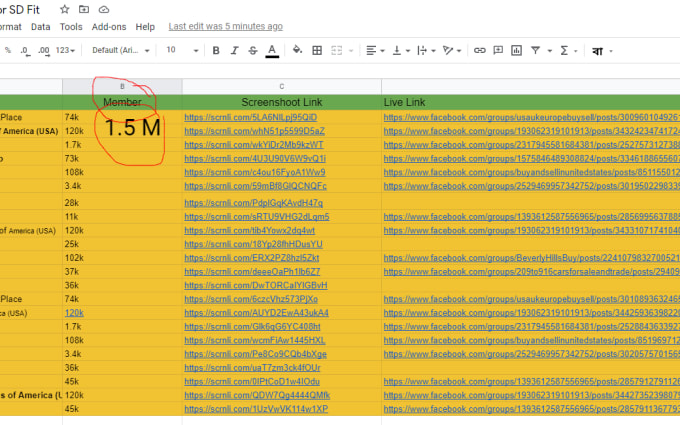
Task: Open the borders tool
Action: click(x=317, y=50)
